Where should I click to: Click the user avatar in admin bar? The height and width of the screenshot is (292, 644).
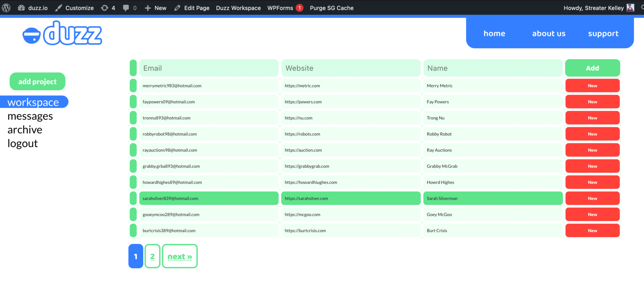(631, 8)
